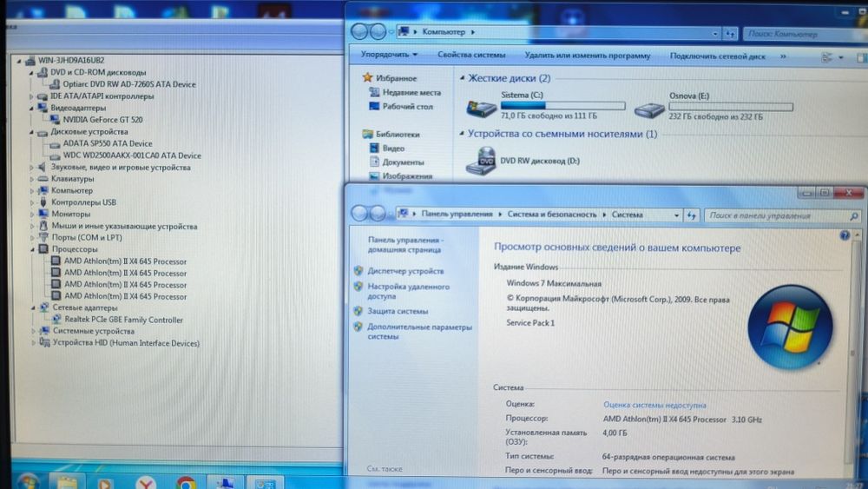Expand Устройства HID (Human Interface Devices)
Image resolution: width=868 pixels, height=489 pixels.
[34, 343]
